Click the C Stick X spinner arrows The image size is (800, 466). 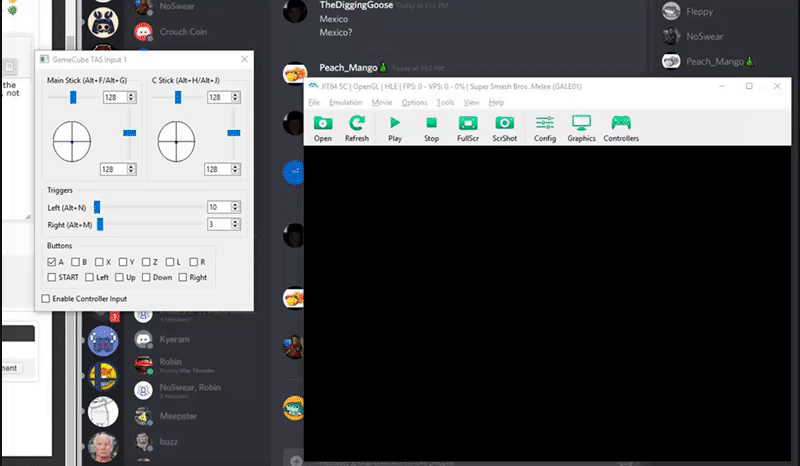point(235,97)
